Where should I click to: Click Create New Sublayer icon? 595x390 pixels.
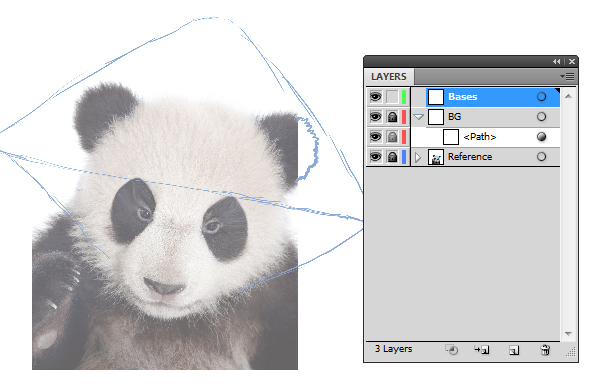482,350
